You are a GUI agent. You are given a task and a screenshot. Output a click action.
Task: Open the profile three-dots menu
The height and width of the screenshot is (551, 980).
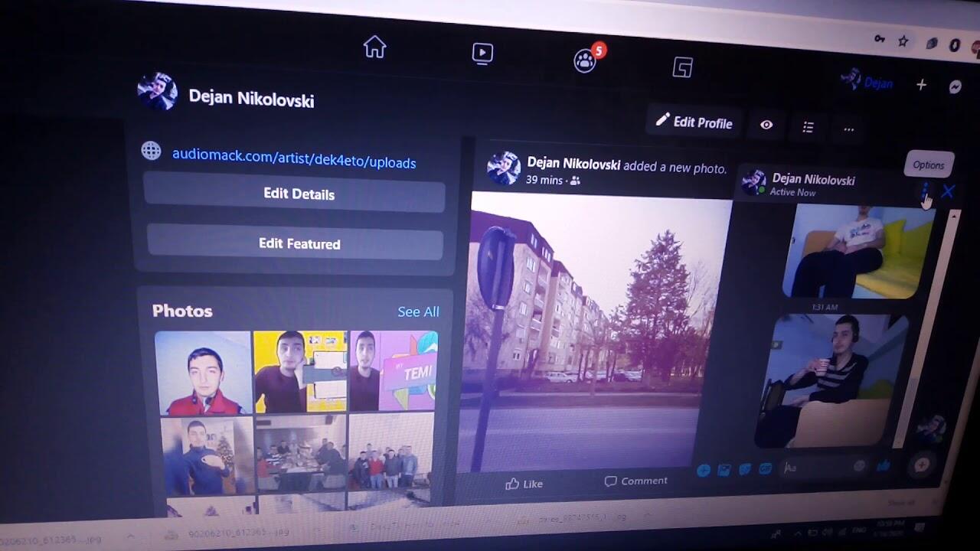tap(848, 129)
